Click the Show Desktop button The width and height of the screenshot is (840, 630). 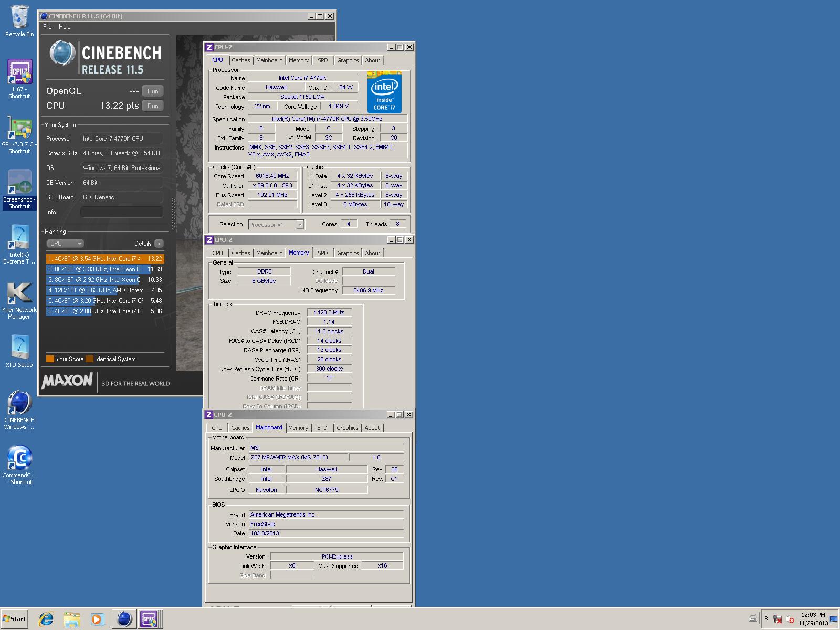pos(835,619)
